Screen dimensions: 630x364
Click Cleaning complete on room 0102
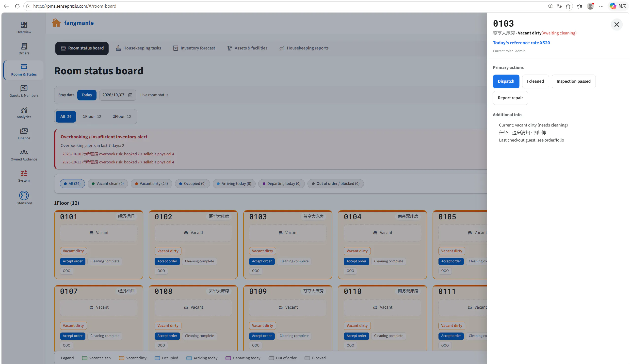[x=199, y=261]
